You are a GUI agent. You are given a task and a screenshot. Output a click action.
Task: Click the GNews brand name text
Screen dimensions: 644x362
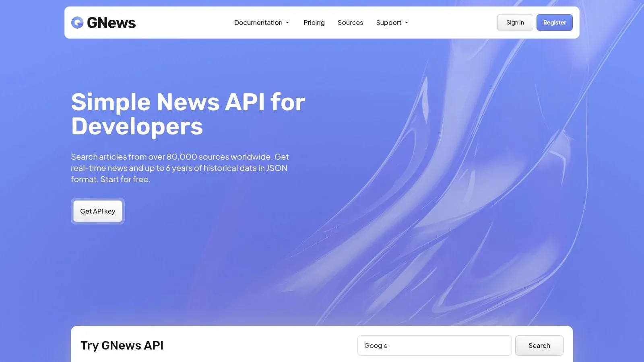coord(111,23)
